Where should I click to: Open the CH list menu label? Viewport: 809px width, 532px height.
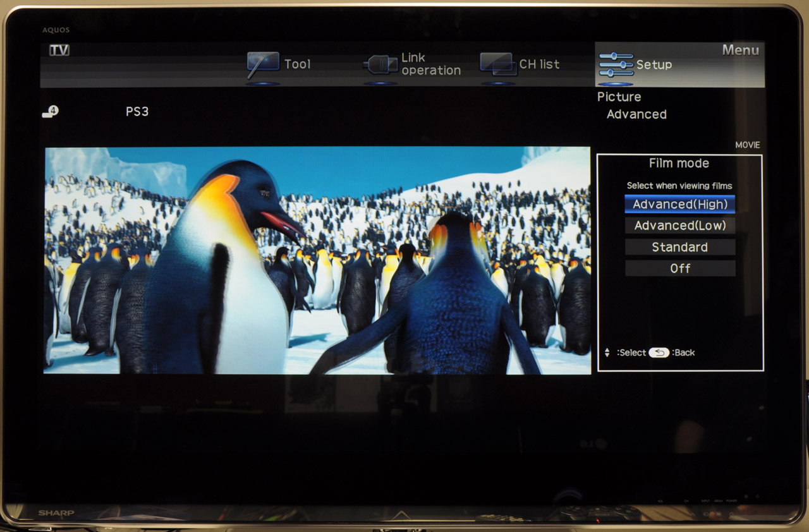coord(539,64)
